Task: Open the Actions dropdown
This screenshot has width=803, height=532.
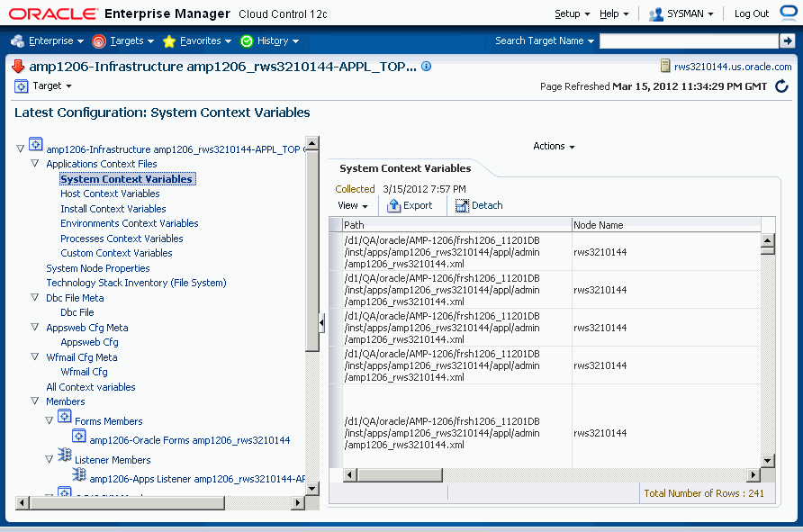Action: click(554, 147)
